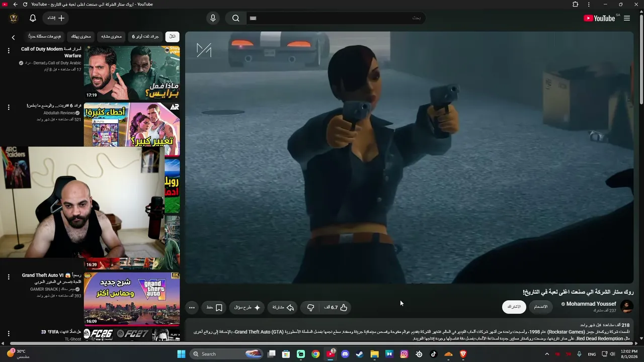This screenshot has width=644, height=362.
Task: Share the video (مشاركة)
Action: click(x=283, y=308)
